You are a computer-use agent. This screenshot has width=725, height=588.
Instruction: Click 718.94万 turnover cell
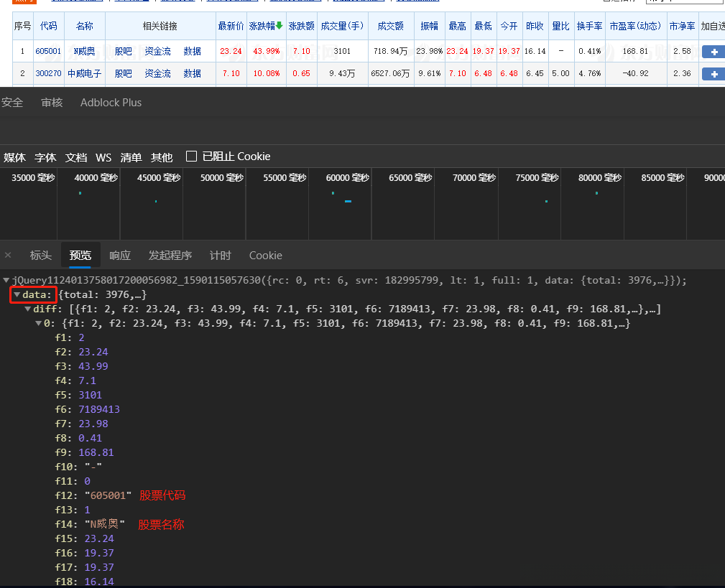click(x=390, y=51)
